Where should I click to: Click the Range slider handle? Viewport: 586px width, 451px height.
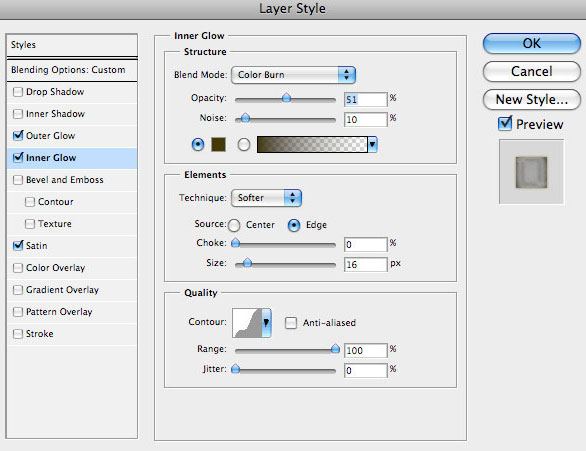point(335,349)
